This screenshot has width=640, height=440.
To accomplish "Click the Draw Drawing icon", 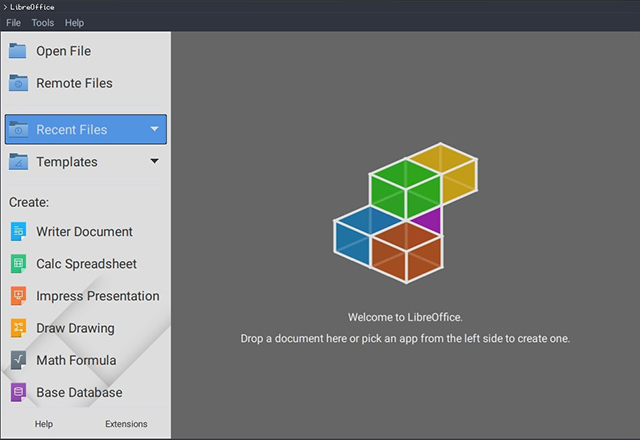I will coord(18,328).
